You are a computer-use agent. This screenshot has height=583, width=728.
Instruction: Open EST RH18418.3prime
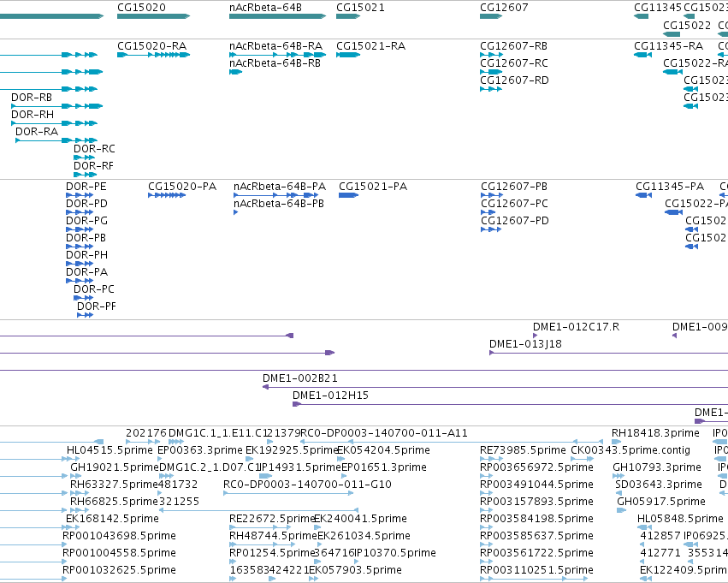coord(655,433)
